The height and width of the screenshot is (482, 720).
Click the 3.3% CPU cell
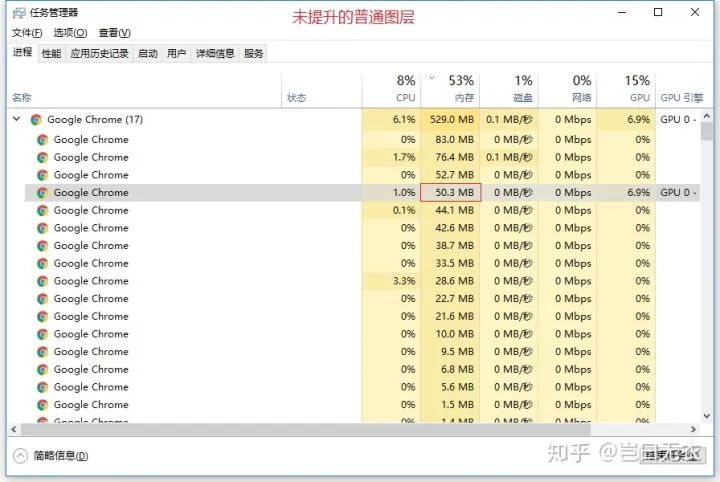(391, 280)
